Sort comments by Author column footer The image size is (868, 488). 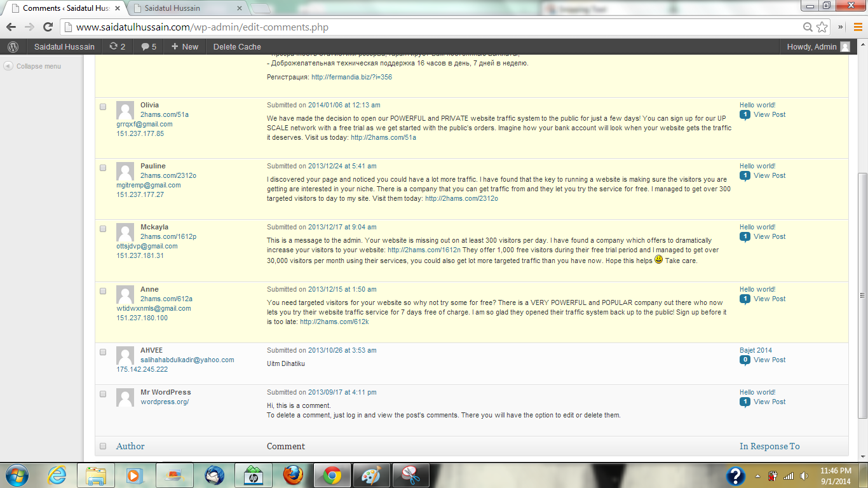coord(130,446)
